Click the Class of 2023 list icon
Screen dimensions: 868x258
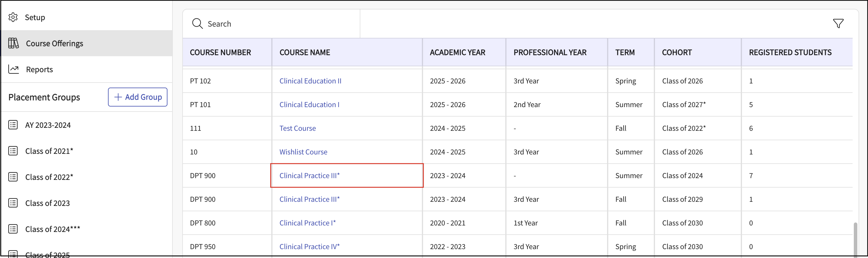13,203
